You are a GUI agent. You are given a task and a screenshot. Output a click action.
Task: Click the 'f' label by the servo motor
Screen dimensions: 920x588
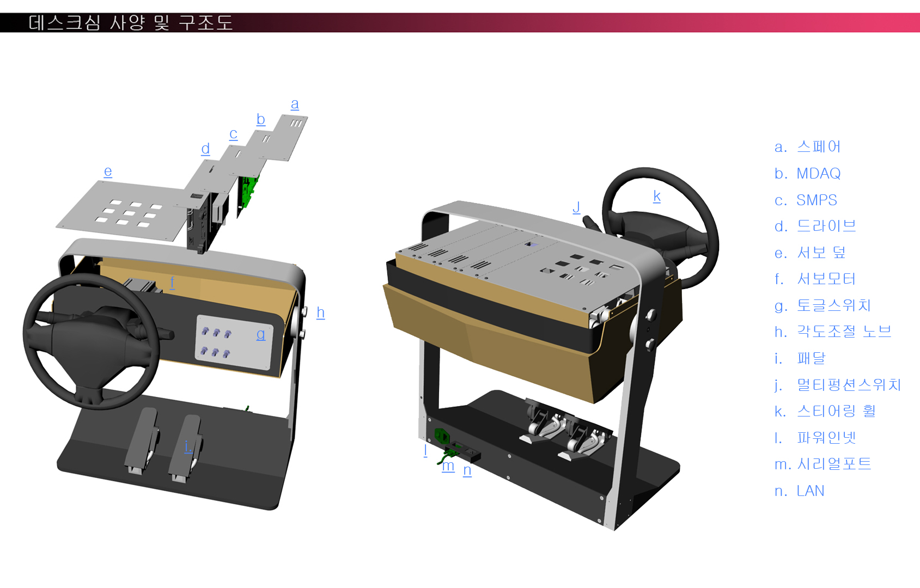[x=172, y=282]
